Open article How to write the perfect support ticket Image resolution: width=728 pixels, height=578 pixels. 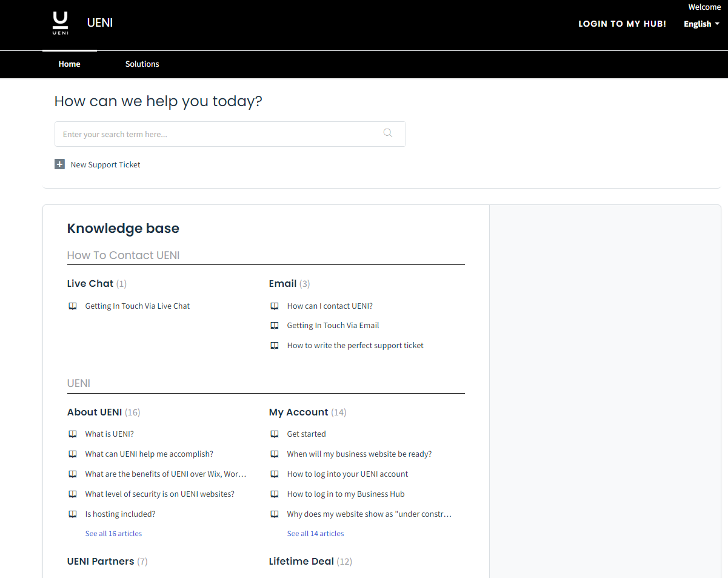coord(355,346)
